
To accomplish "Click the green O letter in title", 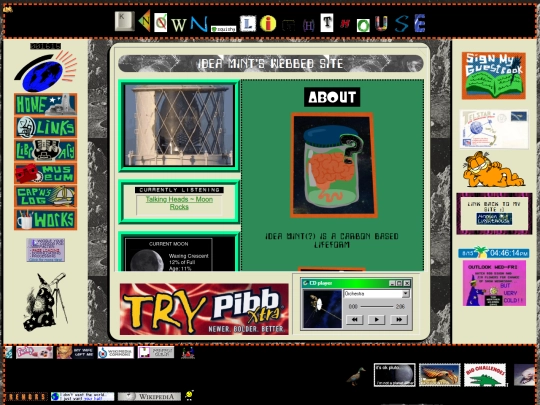I will click(x=363, y=25).
